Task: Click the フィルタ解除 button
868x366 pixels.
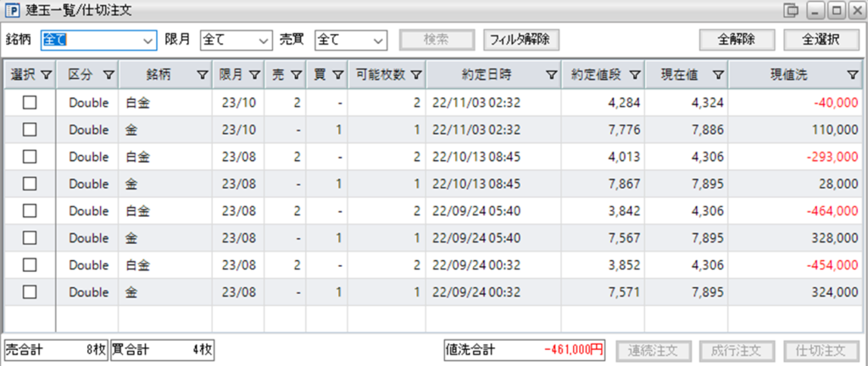Action: (x=521, y=40)
